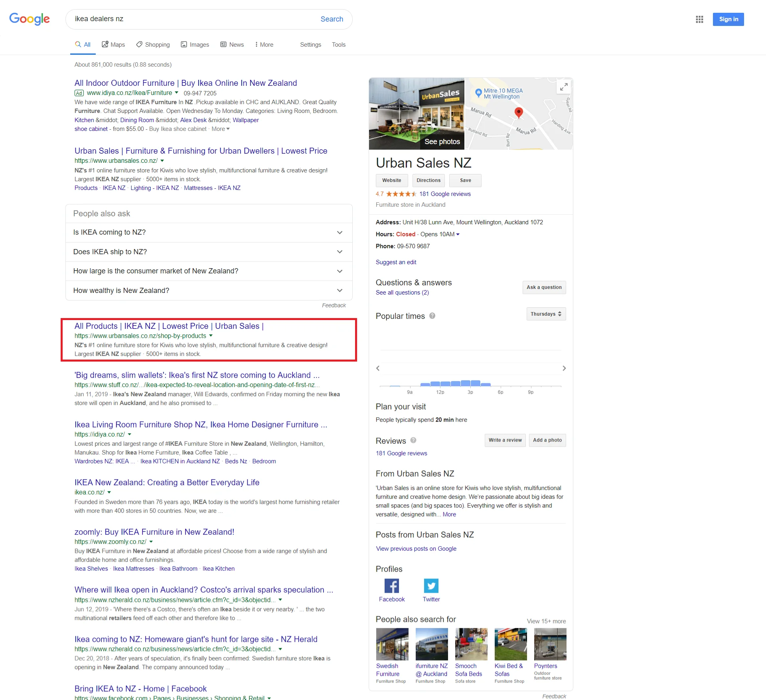Screen dimensions: 766x700
Task: Visit Urban Sales NZ Website button
Action: (391, 180)
